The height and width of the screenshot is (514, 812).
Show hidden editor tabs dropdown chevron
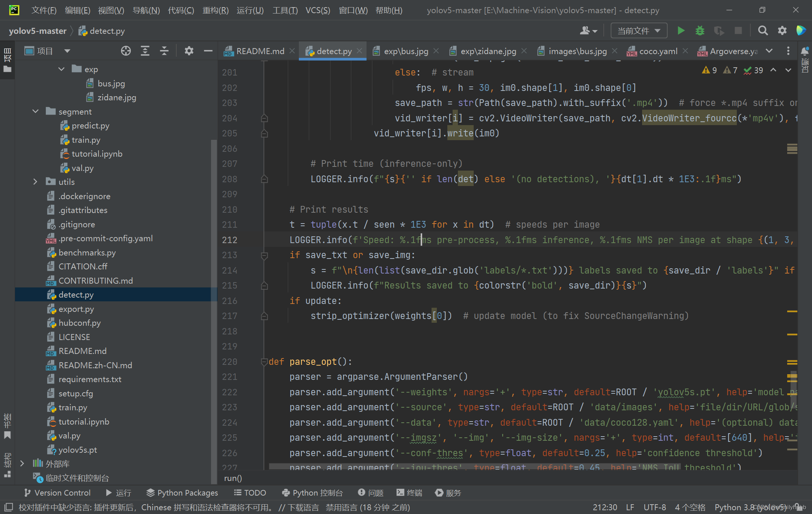769,51
